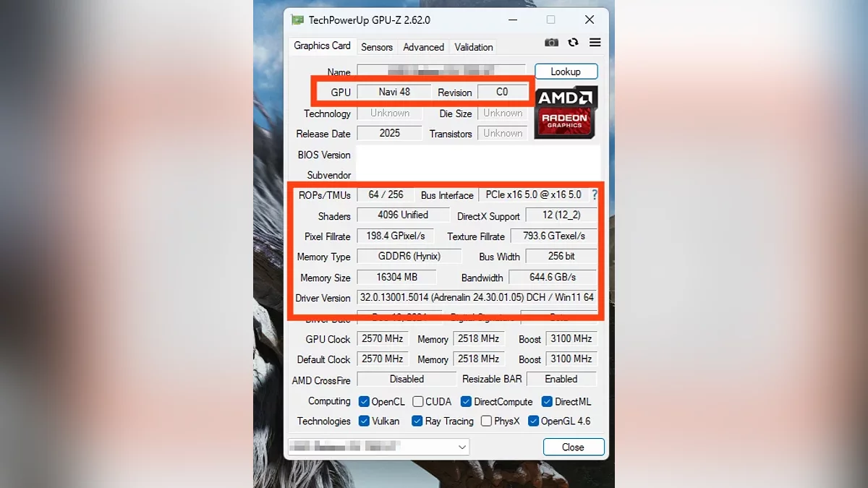Image resolution: width=868 pixels, height=488 pixels.
Task: Click the Boost clock value in the GPU Clock row
Action: (571, 338)
